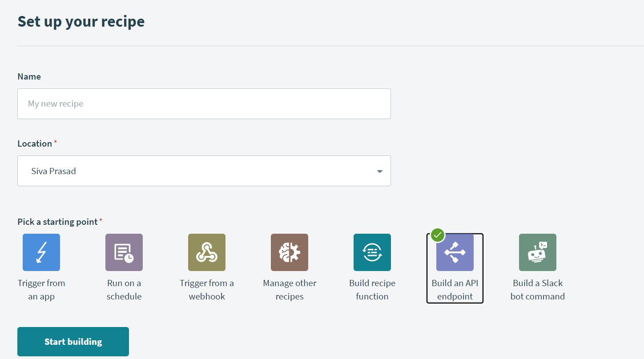Expand the Location field's caret arrow

tap(379, 172)
